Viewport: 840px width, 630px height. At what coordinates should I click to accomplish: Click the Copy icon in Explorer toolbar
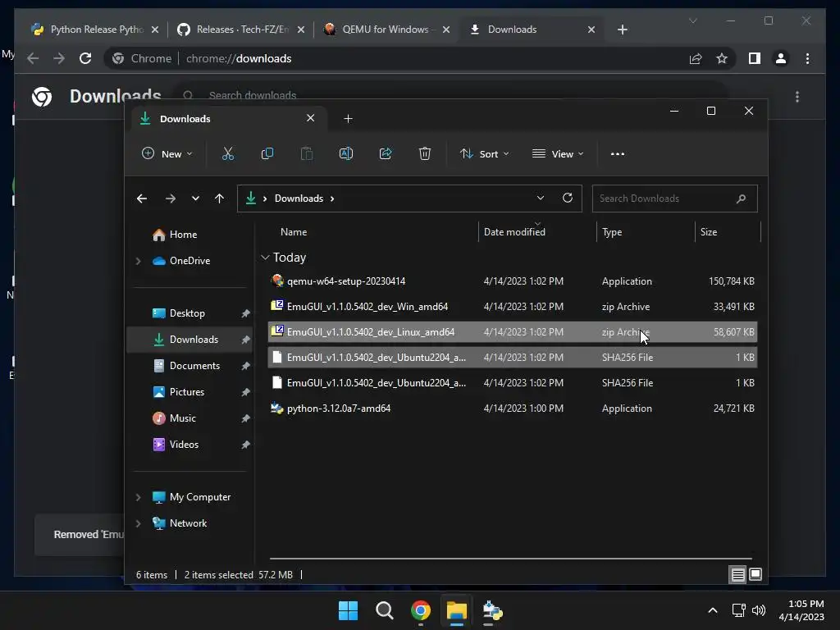point(267,153)
